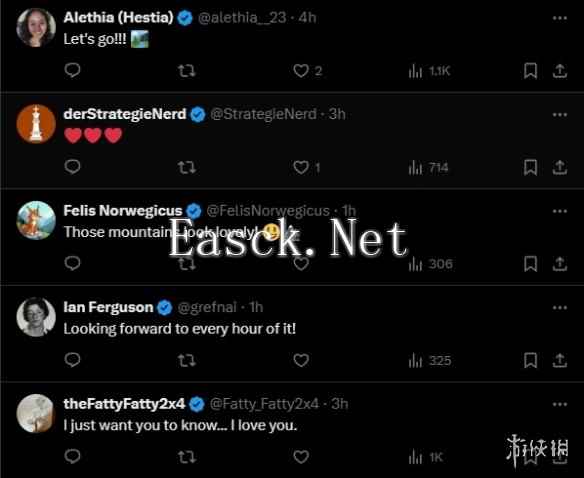
Task: Reply to Alethia (Hestia)'s tweet
Action: pos(72,70)
